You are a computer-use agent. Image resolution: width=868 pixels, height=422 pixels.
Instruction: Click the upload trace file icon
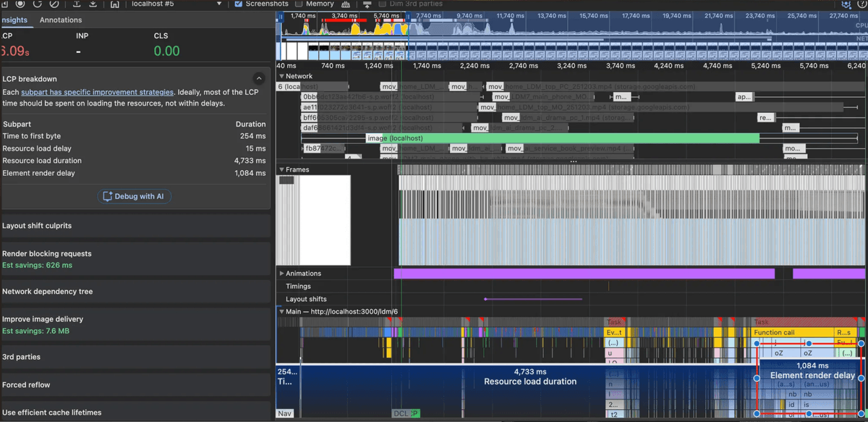pyautogui.click(x=77, y=4)
